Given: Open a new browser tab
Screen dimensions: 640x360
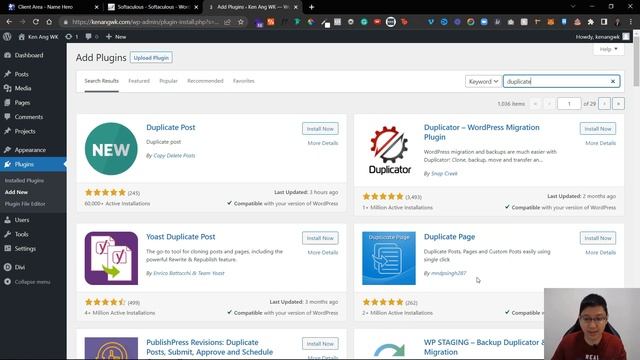Looking at the screenshot, I should [311, 7].
